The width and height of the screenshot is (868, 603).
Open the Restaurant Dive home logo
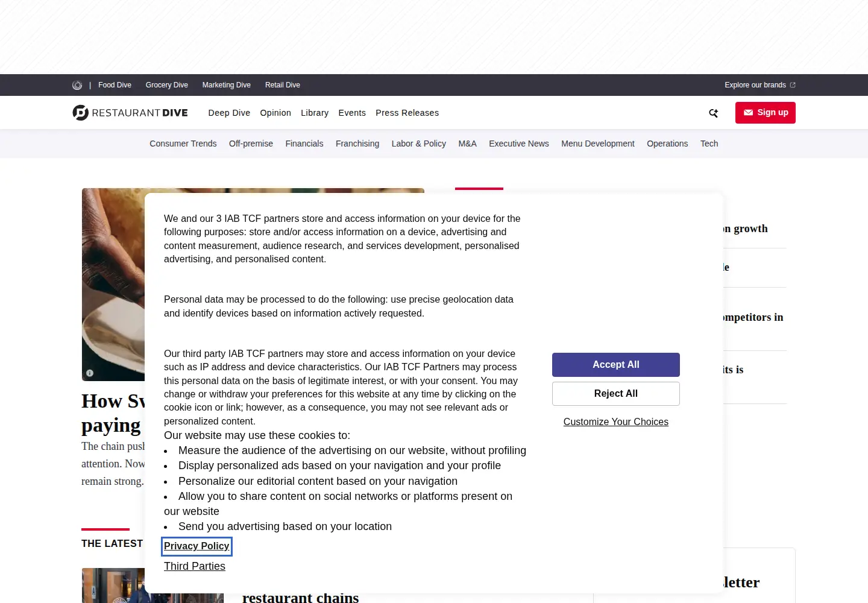pyautogui.click(x=130, y=113)
